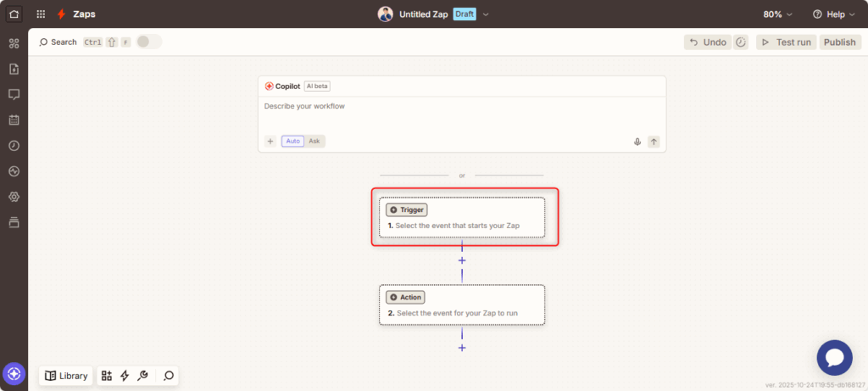The width and height of the screenshot is (868, 391).
Task: Click the microphone icon in Copilot box
Action: click(637, 142)
